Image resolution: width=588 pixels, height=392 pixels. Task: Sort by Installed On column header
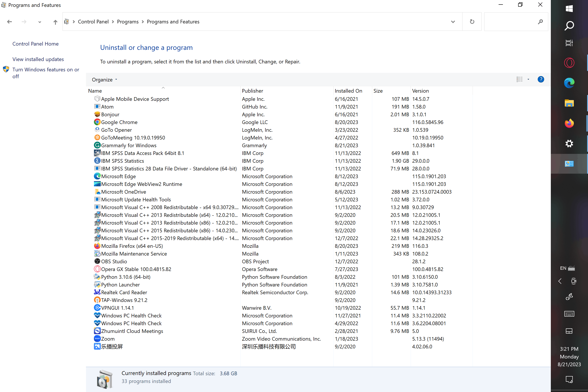(353, 91)
